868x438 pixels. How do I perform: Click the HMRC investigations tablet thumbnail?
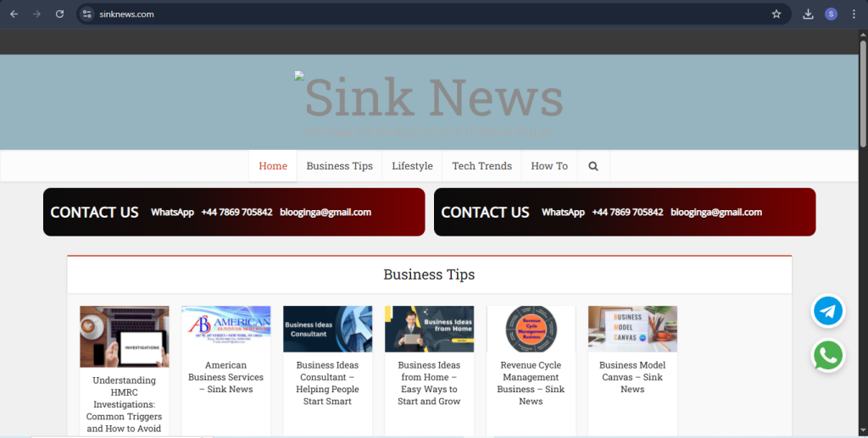(124, 337)
